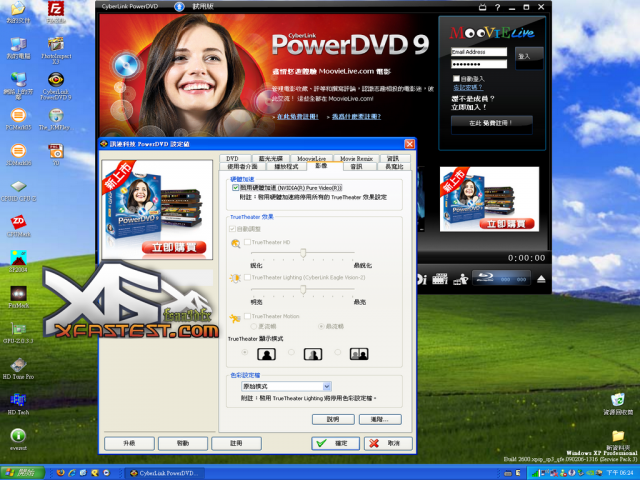Open The KMPlayer desktop shortcut
This screenshot has width=640, height=480.
click(x=56, y=120)
